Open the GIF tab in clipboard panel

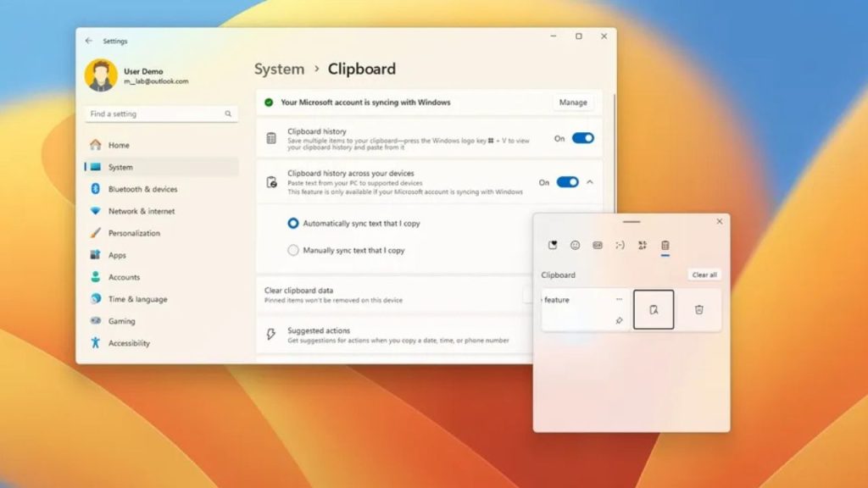pos(598,245)
